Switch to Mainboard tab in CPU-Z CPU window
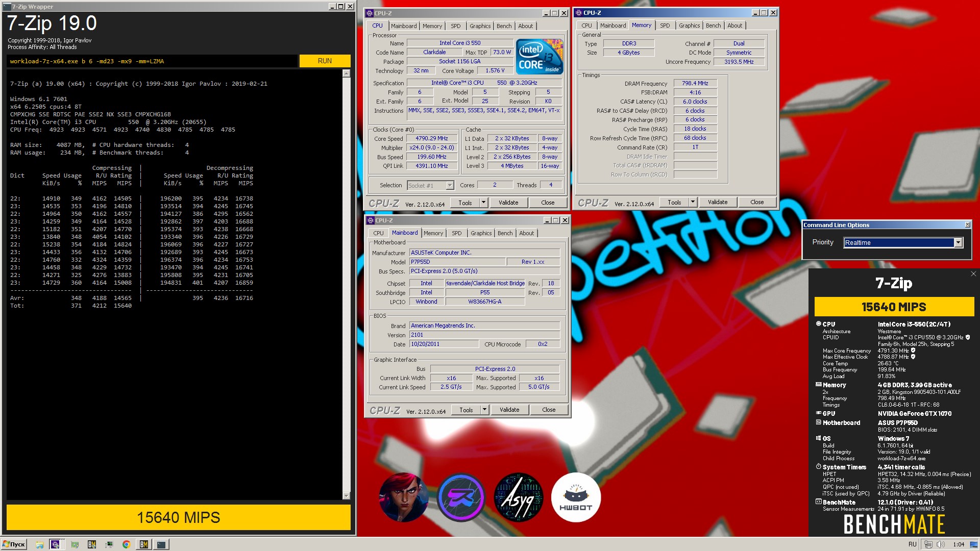Viewport: 980px width, 551px height. tap(404, 26)
